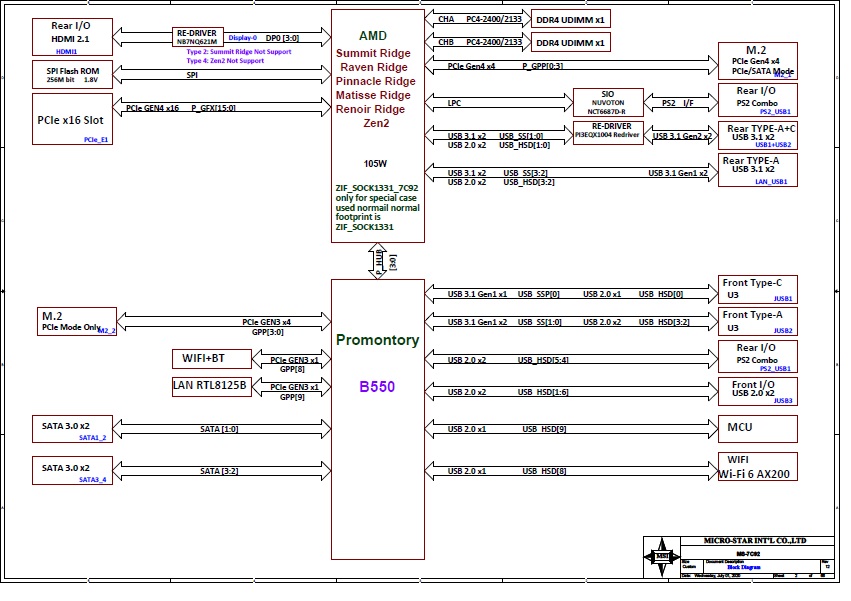Click the USB_HSD[9] signal label
851x601 pixels.
click(x=544, y=429)
